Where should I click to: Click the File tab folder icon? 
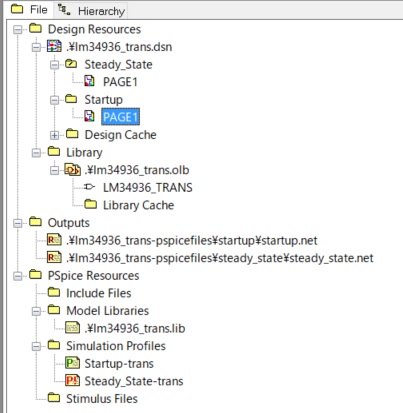pos(17,9)
